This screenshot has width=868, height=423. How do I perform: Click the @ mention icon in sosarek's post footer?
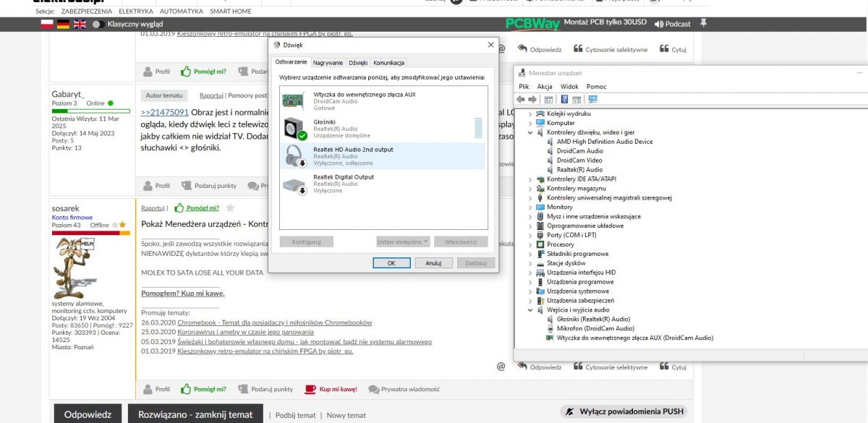point(501,367)
